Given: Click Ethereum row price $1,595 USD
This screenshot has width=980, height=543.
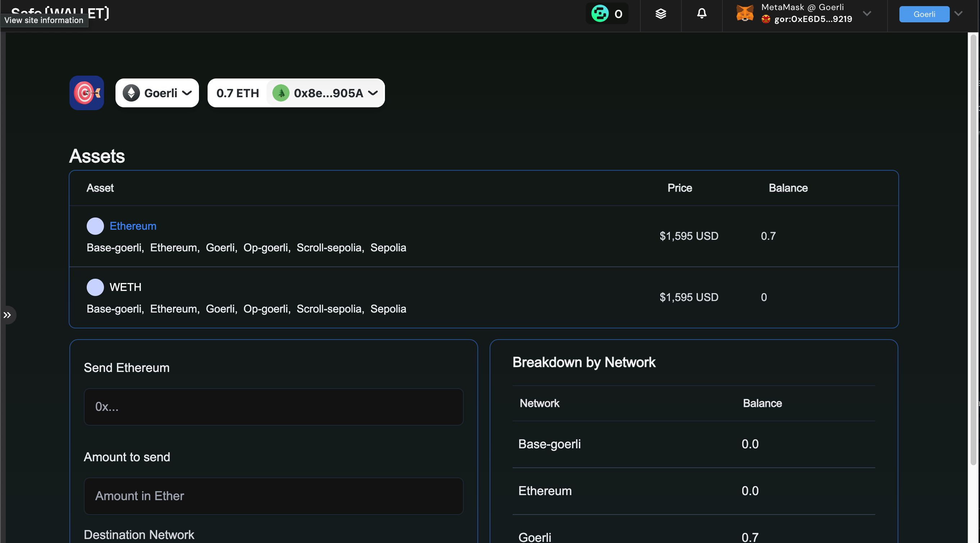Looking at the screenshot, I should pyautogui.click(x=689, y=236).
